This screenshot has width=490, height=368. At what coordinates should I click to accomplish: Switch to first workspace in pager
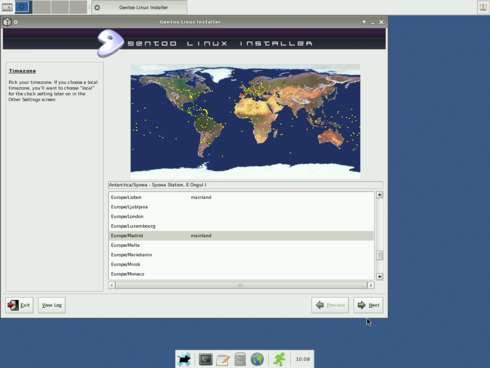click(23, 7)
